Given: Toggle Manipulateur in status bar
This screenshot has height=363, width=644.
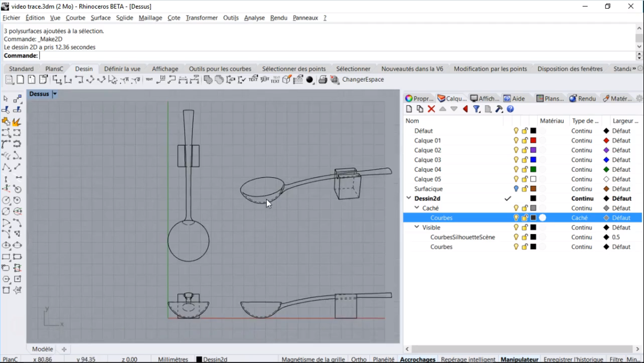Looking at the screenshot, I should [519, 359].
